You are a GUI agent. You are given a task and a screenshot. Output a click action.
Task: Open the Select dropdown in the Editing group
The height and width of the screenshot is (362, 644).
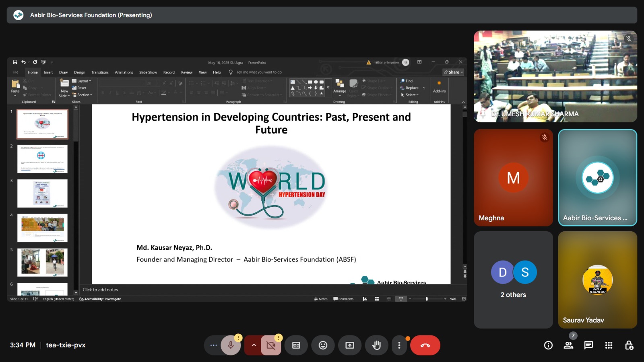coord(410,95)
